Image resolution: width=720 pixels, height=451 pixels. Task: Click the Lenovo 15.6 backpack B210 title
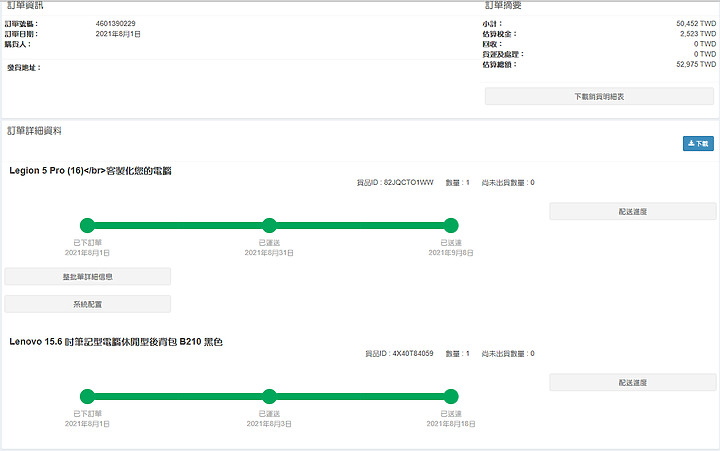click(116, 342)
